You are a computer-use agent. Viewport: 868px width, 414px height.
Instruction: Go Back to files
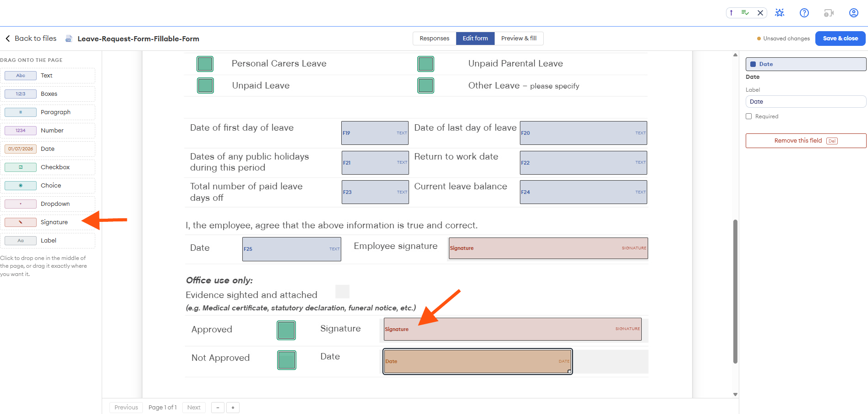pos(31,39)
